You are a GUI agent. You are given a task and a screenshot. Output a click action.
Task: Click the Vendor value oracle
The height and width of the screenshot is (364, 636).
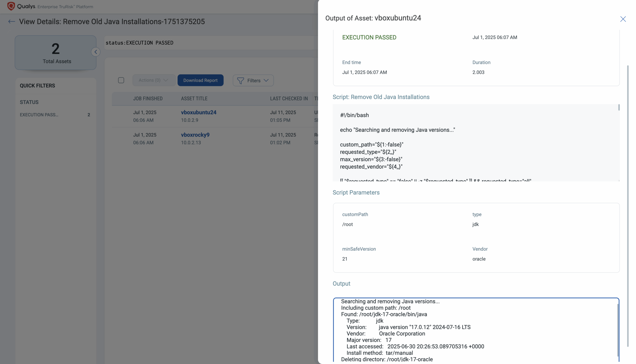click(x=479, y=259)
